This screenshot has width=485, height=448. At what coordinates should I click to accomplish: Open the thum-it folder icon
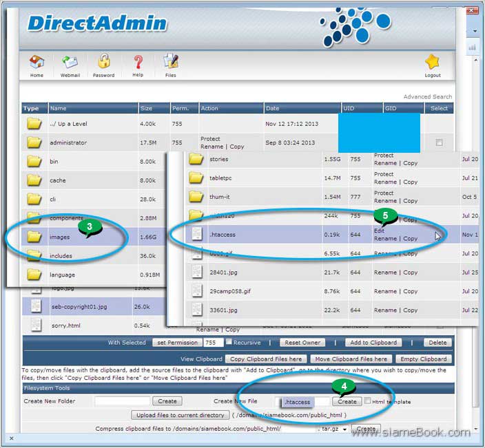click(x=196, y=197)
